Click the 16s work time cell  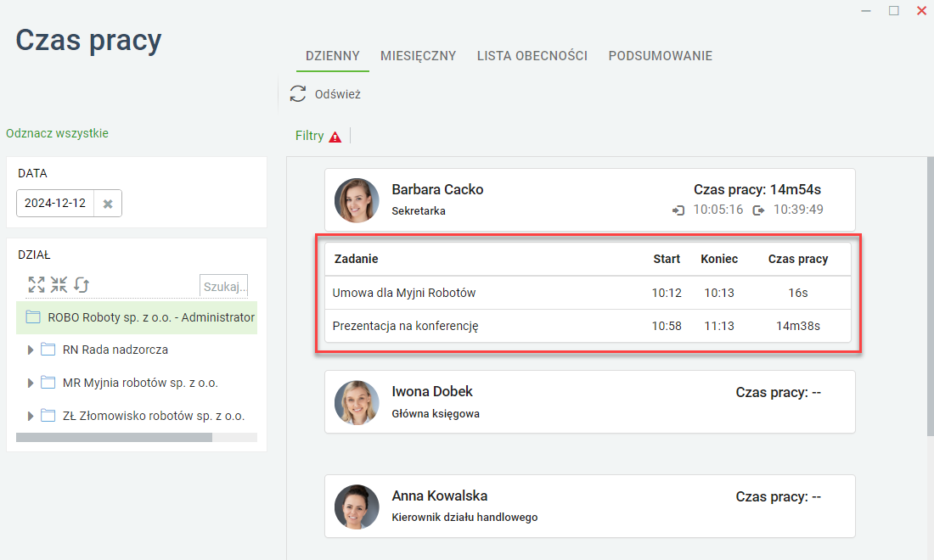click(797, 293)
